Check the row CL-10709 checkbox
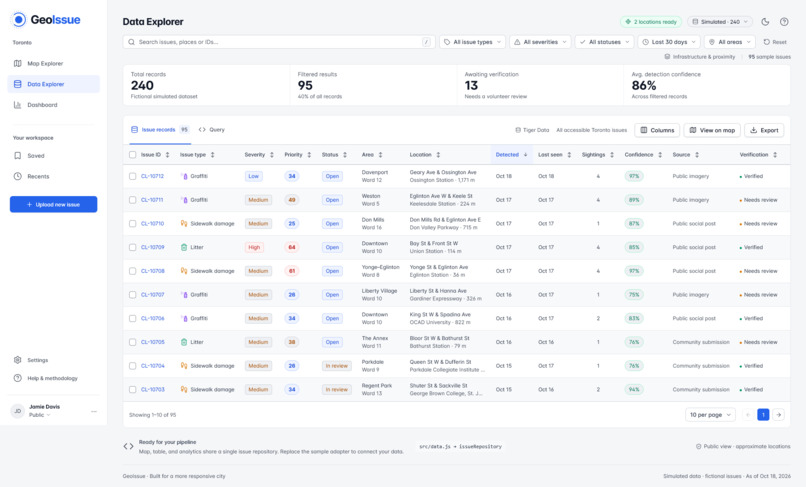806x487 pixels. point(132,247)
